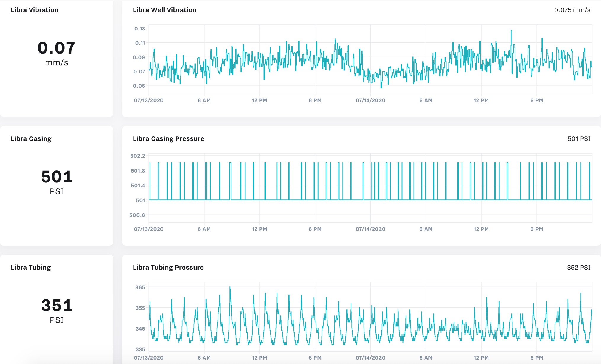Click the Libra Tubing card title
The image size is (601, 364).
tap(31, 267)
